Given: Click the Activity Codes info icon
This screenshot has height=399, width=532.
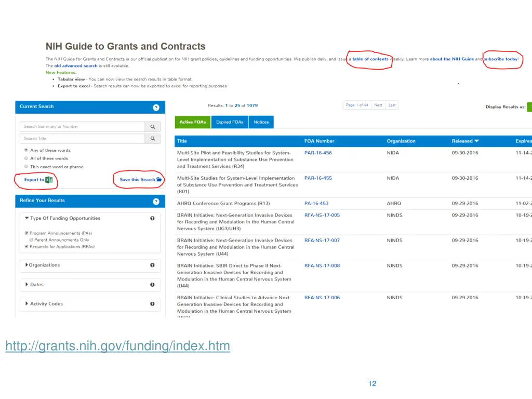Looking at the screenshot, I should pyautogui.click(x=152, y=304).
